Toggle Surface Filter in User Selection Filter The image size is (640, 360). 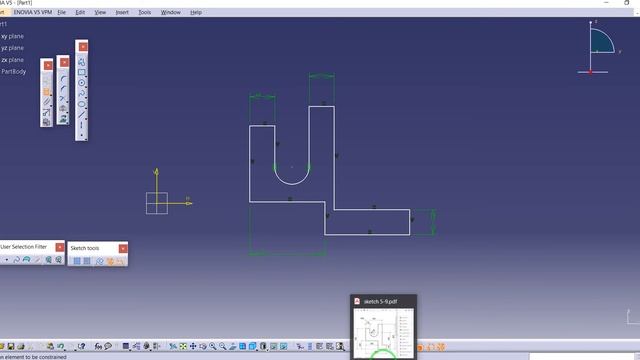pos(27,260)
